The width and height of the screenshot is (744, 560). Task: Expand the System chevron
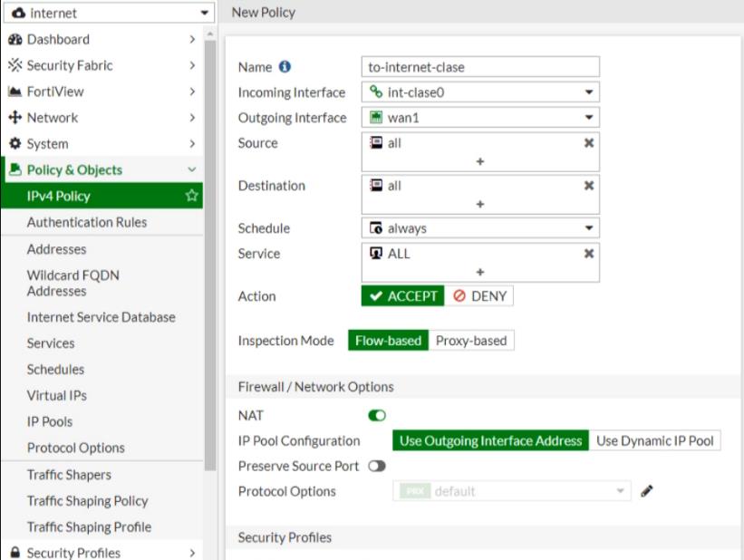click(192, 143)
